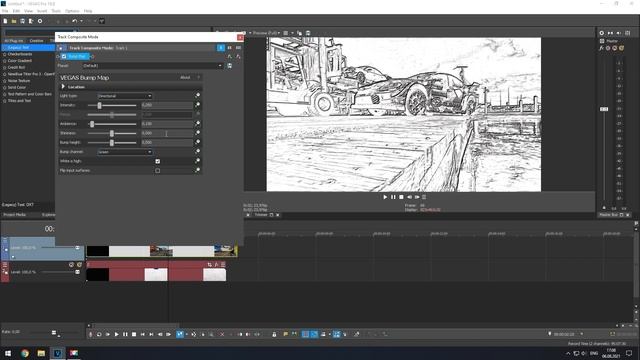Click Stop in the timeline transport bar
Screen dimensions: 640x360
click(x=134, y=334)
